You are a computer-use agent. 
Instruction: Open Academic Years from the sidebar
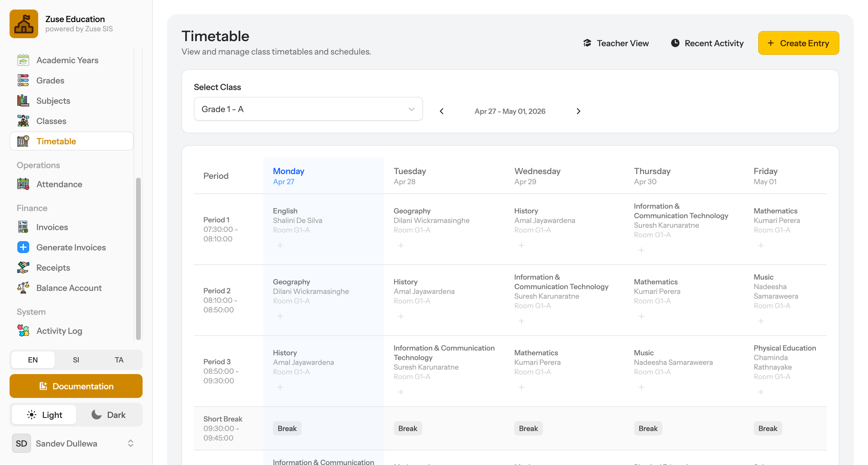click(x=71, y=60)
